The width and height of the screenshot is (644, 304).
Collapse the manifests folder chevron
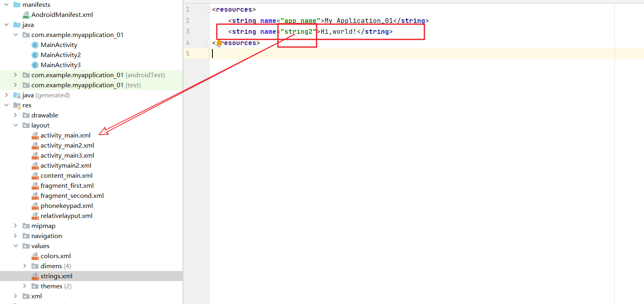pyautogui.click(x=6, y=4)
